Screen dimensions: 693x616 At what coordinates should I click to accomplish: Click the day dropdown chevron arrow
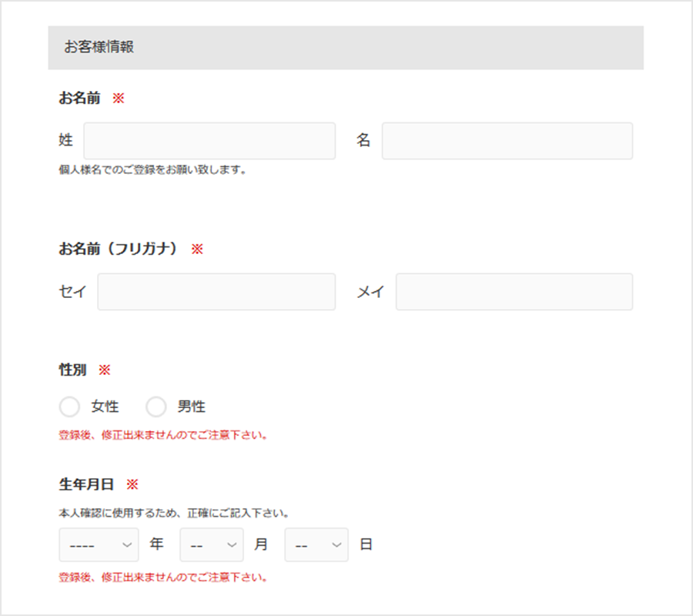[336, 545]
